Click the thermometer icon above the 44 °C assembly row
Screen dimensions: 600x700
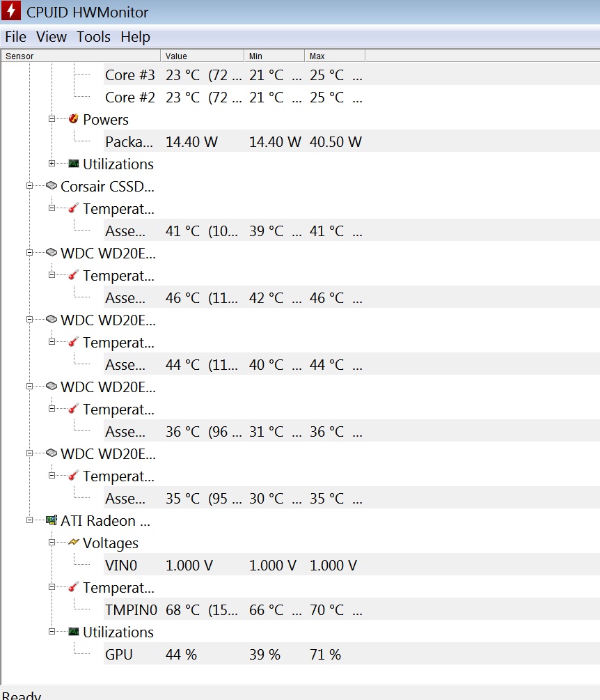(74, 341)
